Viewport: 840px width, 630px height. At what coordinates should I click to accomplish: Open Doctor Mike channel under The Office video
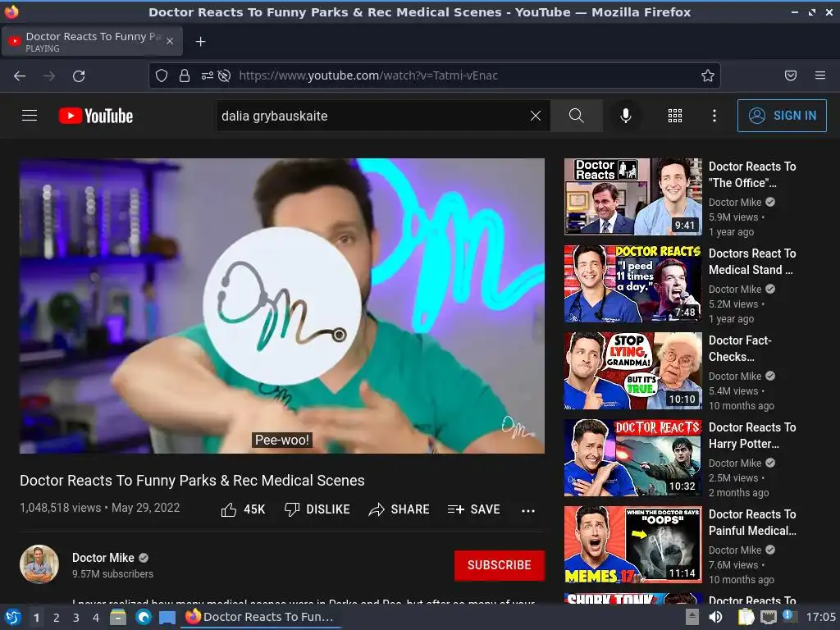click(x=735, y=202)
